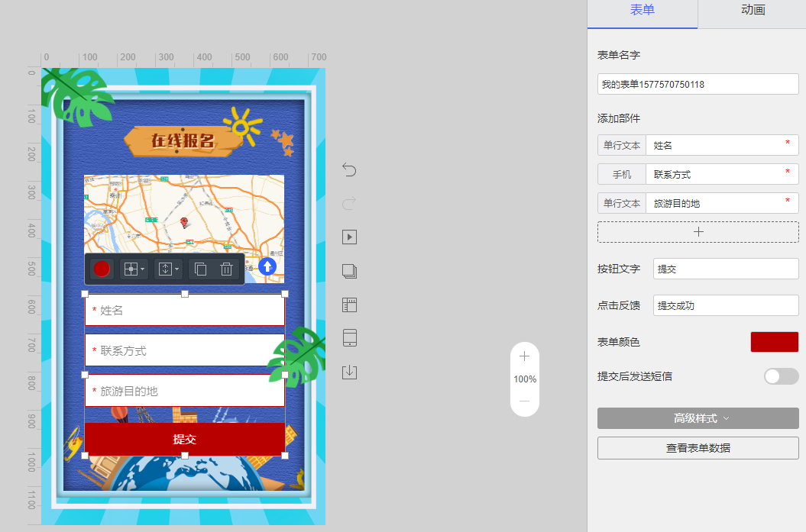Viewport: 806px width, 532px height.
Task: Open the 表单颜色 red color swatch
Action: [x=775, y=342]
